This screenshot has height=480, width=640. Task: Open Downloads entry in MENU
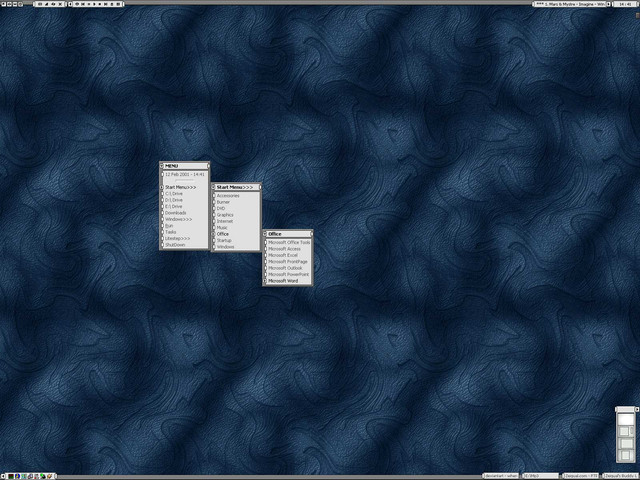coord(184,213)
